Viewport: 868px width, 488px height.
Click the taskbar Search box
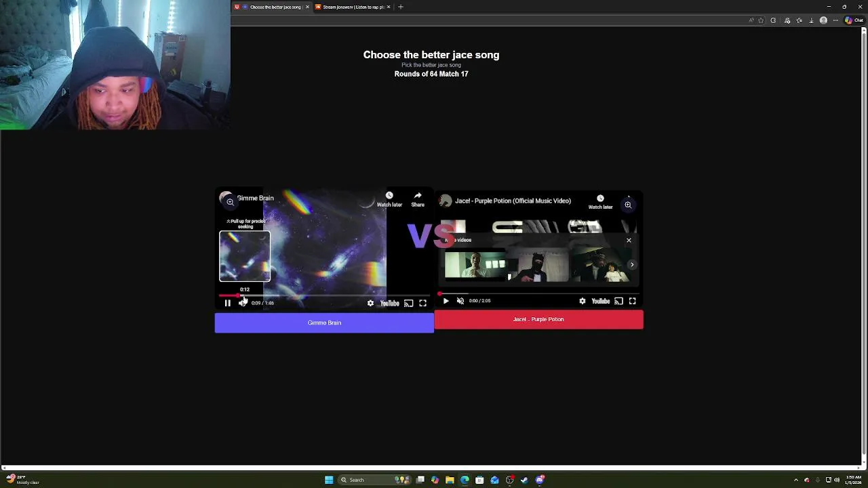[x=375, y=480]
